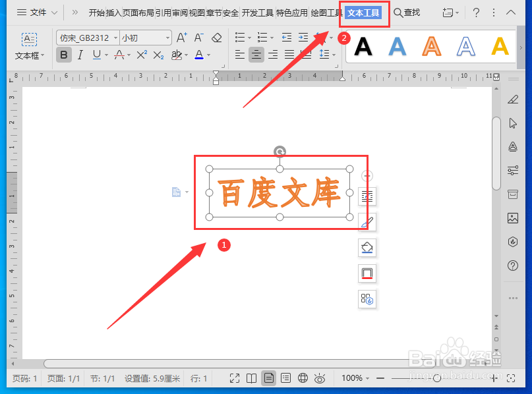Open the 文本工具 tab
Image resolution: width=532 pixels, height=394 pixels.
click(x=363, y=13)
